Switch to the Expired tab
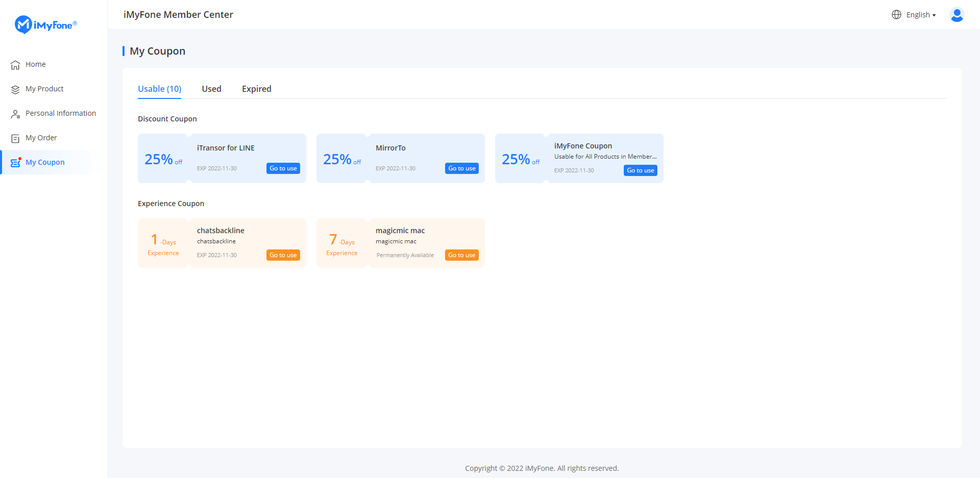 [257, 89]
